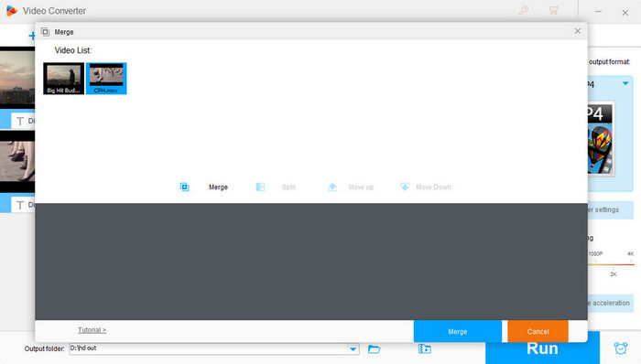Open the output folder browse icon

point(374,348)
